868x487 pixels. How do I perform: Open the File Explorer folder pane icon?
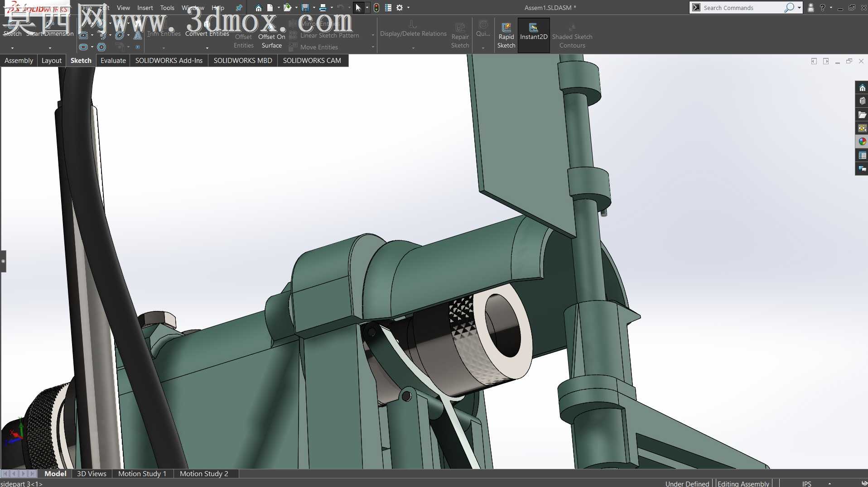pyautogui.click(x=862, y=115)
